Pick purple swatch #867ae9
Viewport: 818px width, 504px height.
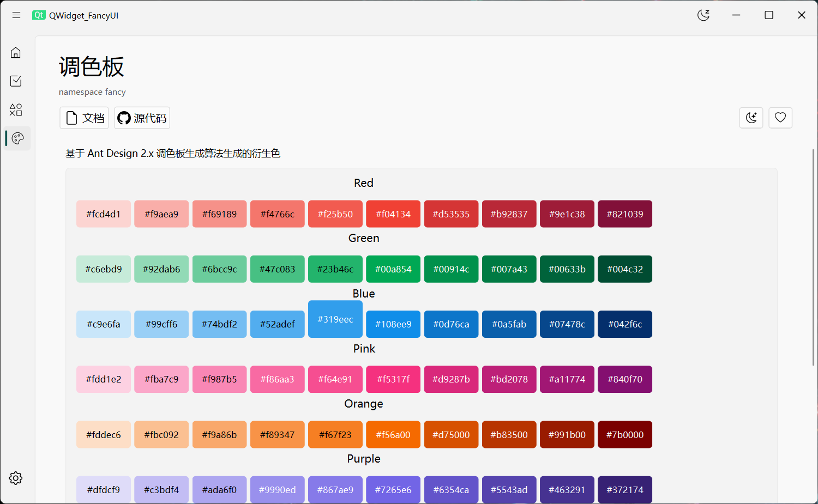tap(335, 490)
